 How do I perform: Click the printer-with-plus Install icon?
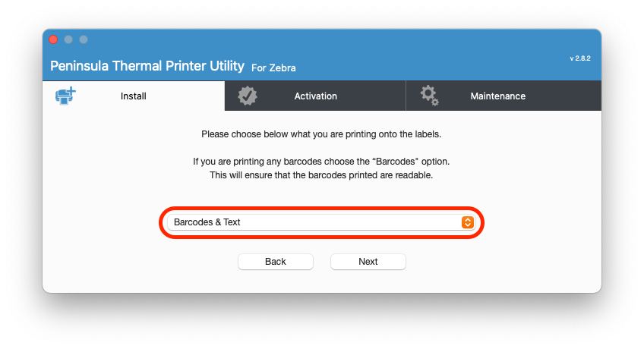66,96
